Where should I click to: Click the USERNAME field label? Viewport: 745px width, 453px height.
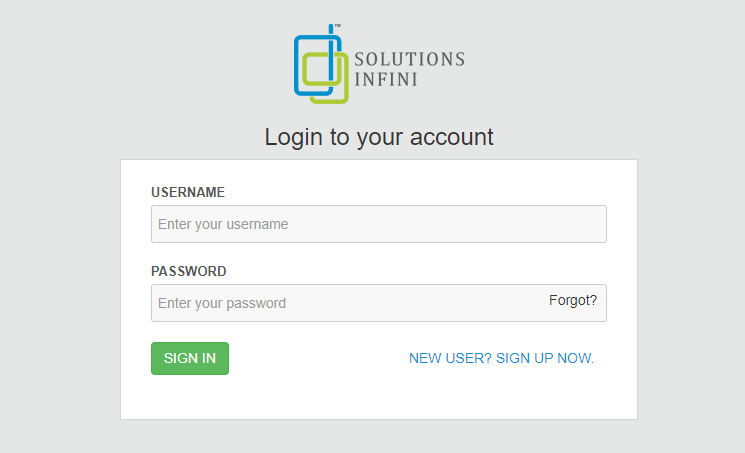click(188, 192)
